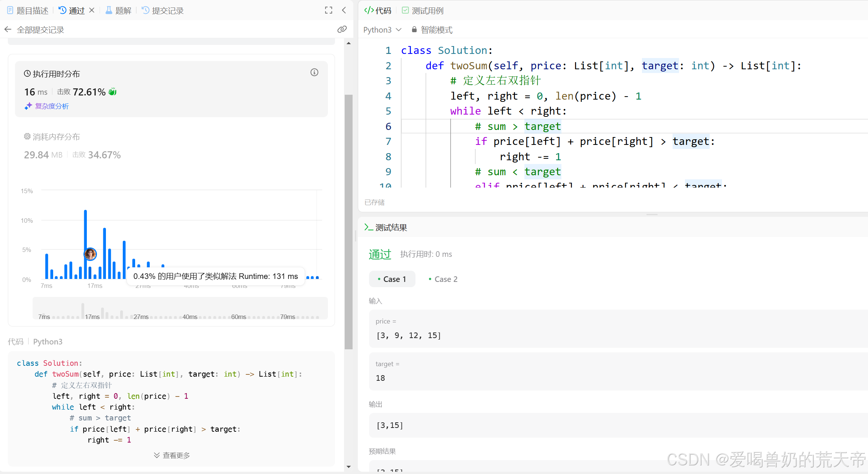The width and height of the screenshot is (868, 474).
Task: Open the 提交记录 tab
Action: [162, 10]
